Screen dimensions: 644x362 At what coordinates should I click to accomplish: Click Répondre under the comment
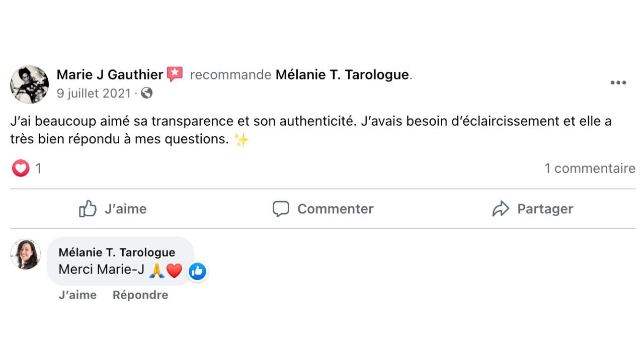click(140, 295)
